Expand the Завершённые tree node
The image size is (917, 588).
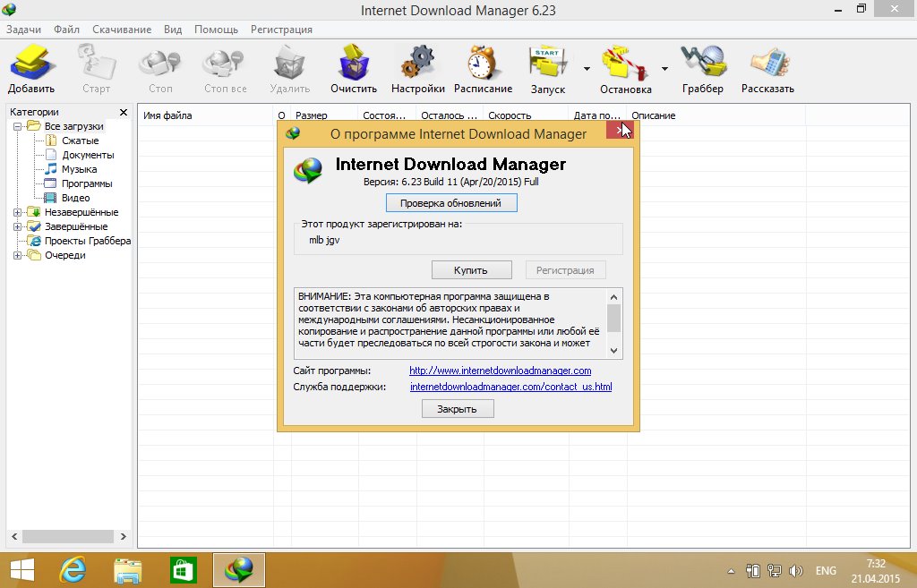point(18,226)
